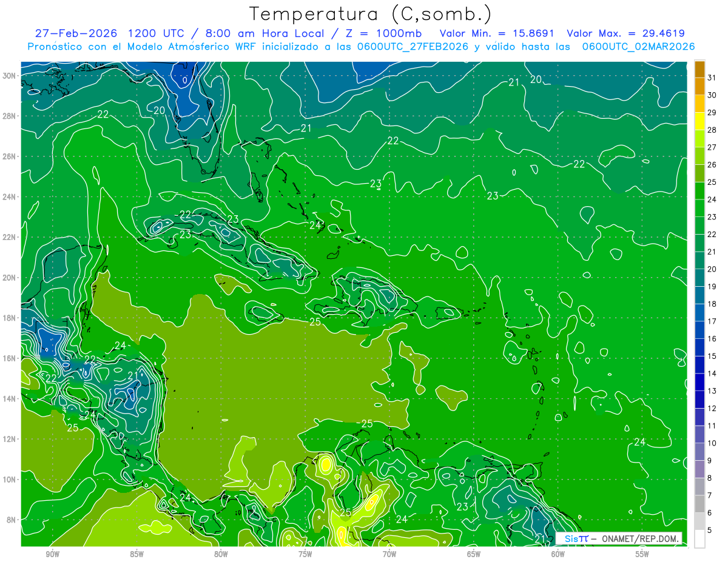Click the orange swatch between 30 and 31

tap(699, 87)
